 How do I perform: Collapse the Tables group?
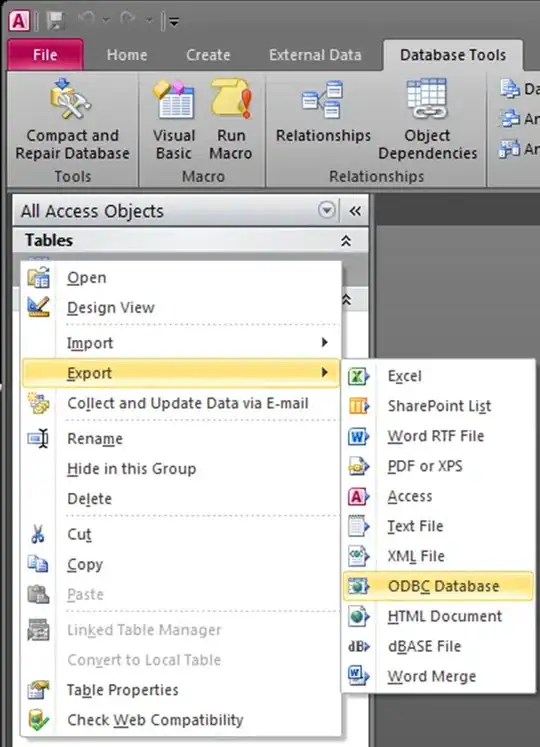[346, 241]
